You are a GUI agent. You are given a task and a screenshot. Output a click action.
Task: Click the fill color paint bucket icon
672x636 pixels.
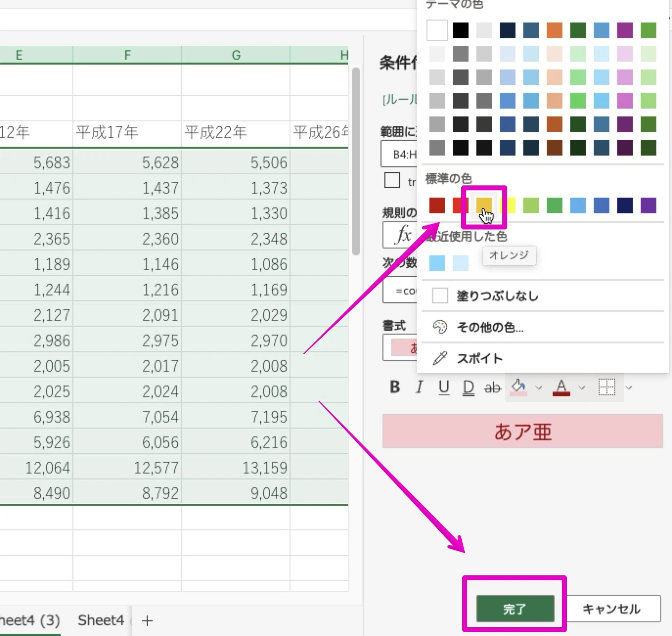[518, 387]
